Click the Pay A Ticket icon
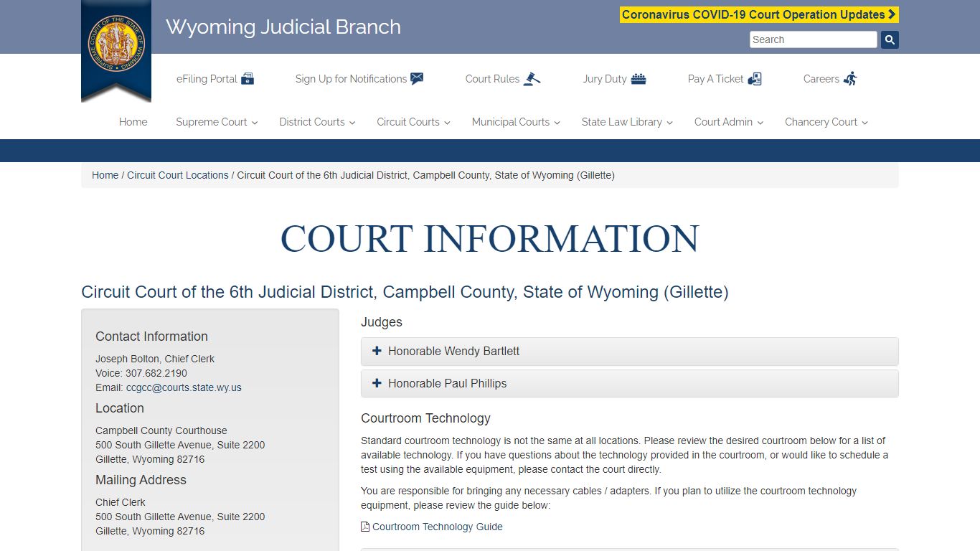Image resolution: width=980 pixels, height=551 pixels. coord(755,79)
